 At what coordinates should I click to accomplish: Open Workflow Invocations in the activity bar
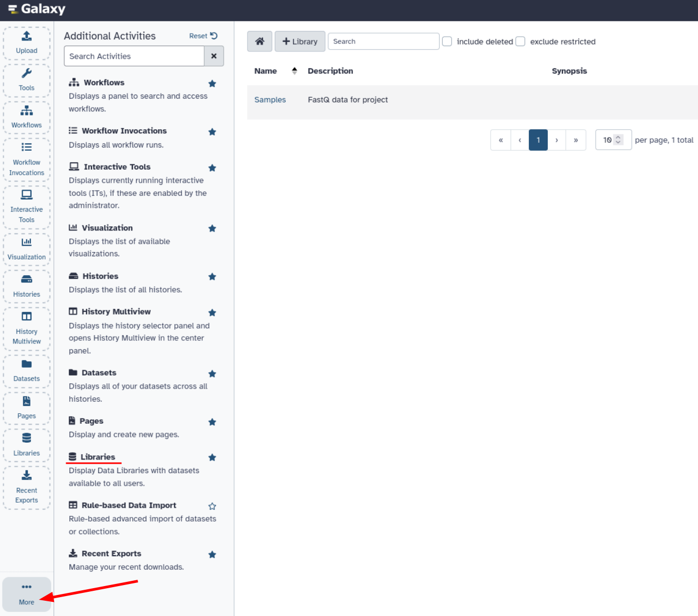click(x=26, y=160)
